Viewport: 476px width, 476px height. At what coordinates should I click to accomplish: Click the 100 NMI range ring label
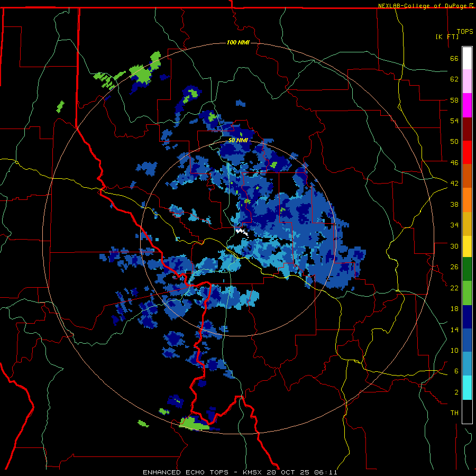tap(238, 42)
